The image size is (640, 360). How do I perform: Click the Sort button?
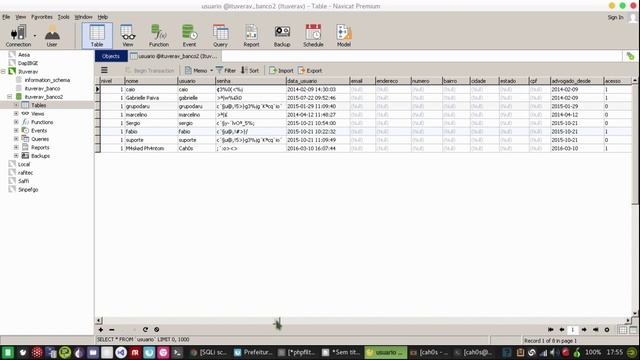[250, 70]
